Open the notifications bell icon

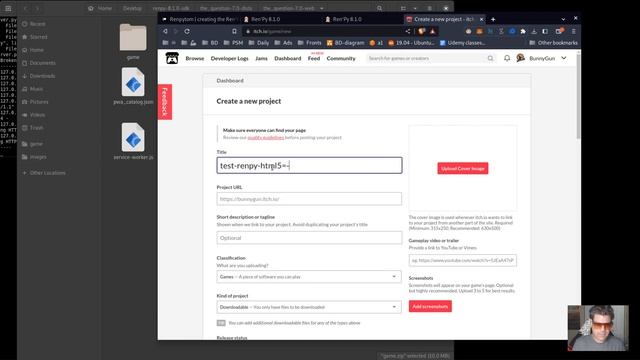coord(507,58)
